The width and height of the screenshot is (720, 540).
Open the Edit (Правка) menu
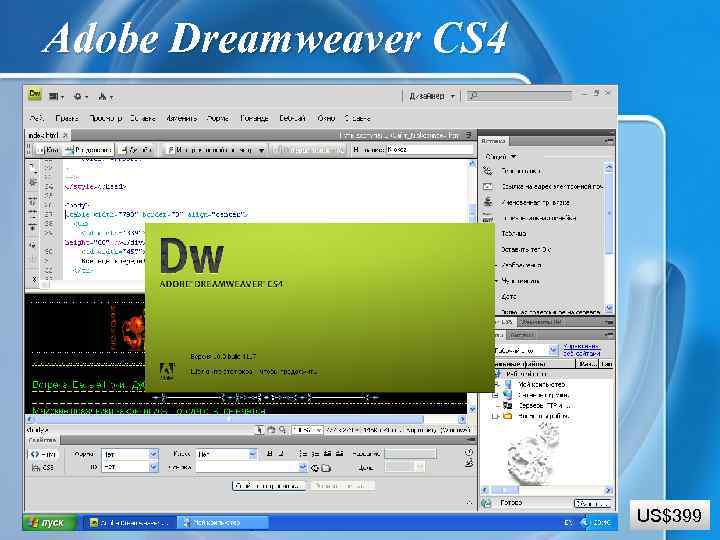(67, 118)
